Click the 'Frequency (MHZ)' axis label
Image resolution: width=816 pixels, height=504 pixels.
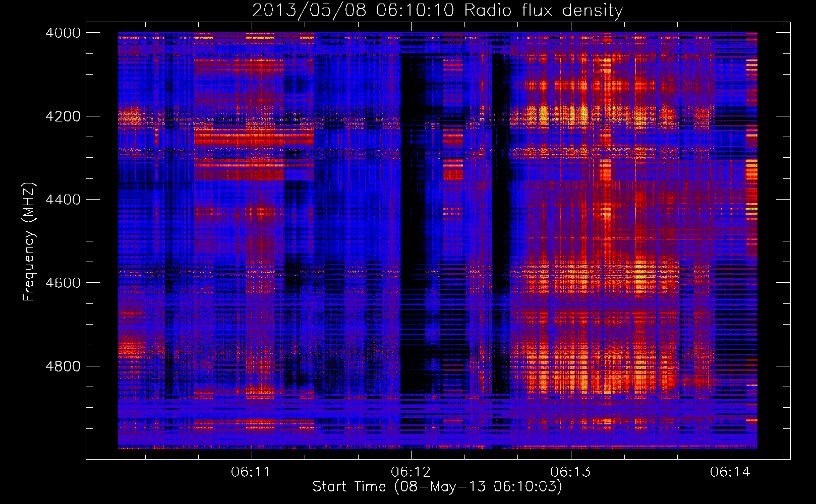[x=28, y=242]
